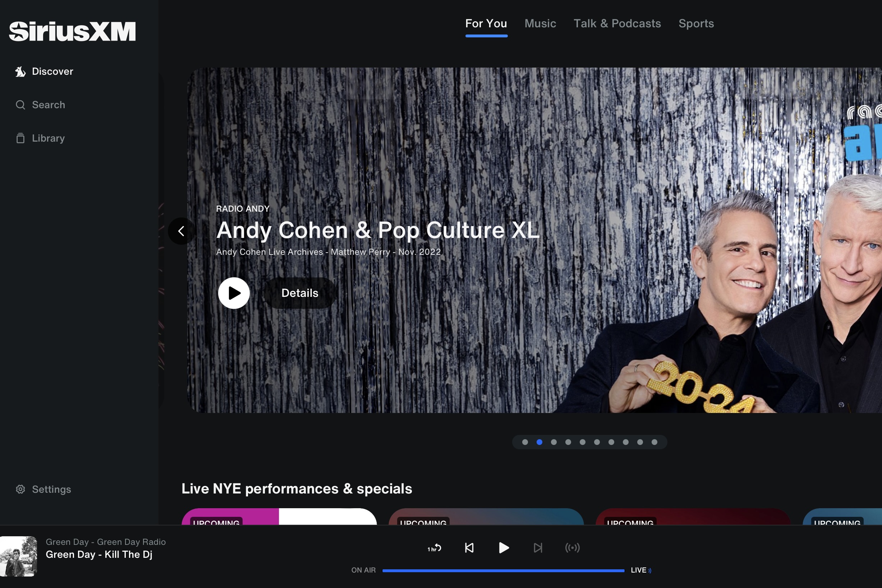Click the RADIO ANDY channel label
882x588 pixels.
pyautogui.click(x=243, y=209)
